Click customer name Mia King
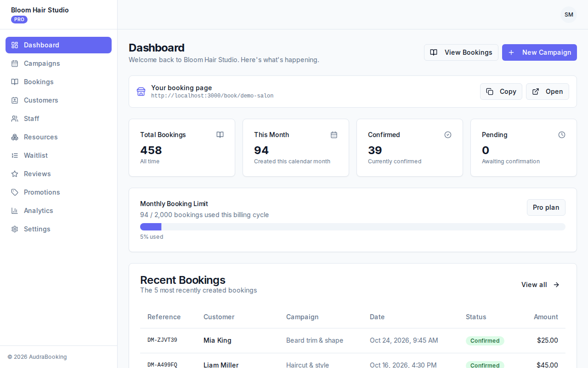The image size is (588, 368). pos(217,340)
